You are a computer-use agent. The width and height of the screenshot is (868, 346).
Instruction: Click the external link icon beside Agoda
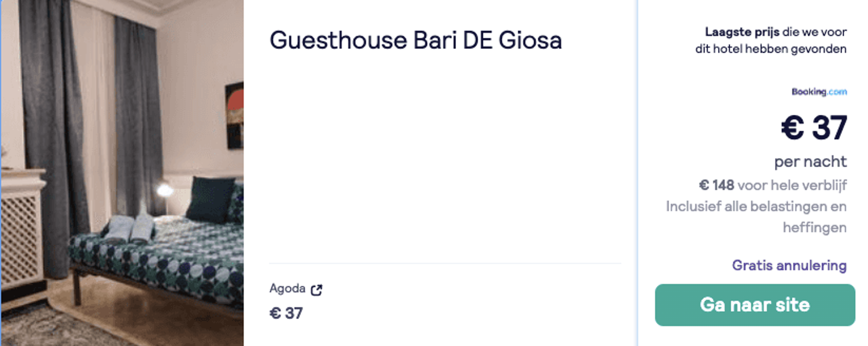(x=316, y=290)
